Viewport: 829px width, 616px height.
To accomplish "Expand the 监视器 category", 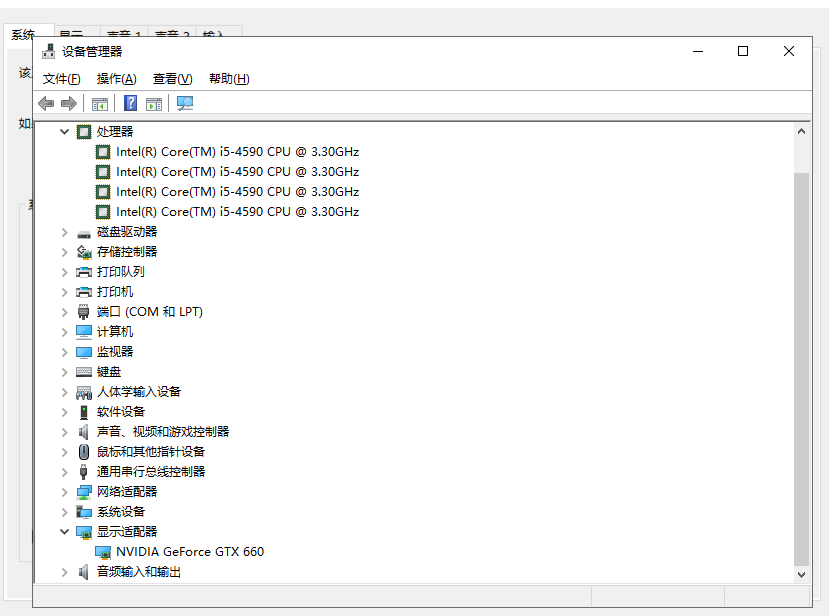I will [x=65, y=352].
